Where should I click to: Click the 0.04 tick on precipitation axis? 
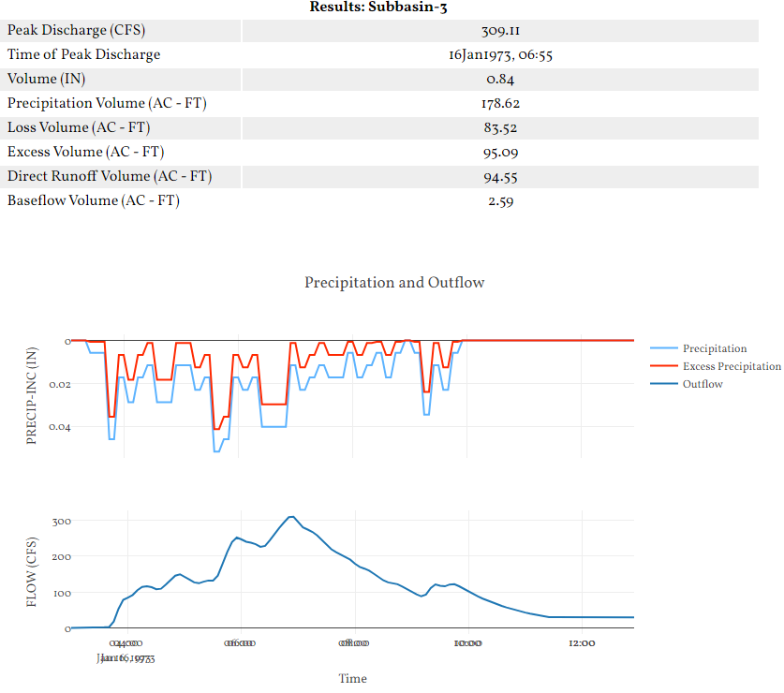60,427
